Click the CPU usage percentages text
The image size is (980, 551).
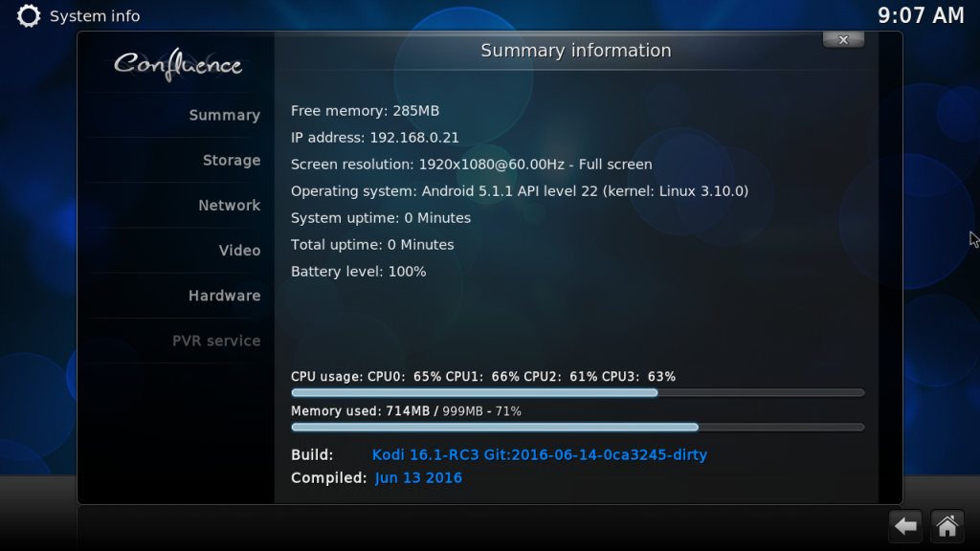[x=483, y=377]
